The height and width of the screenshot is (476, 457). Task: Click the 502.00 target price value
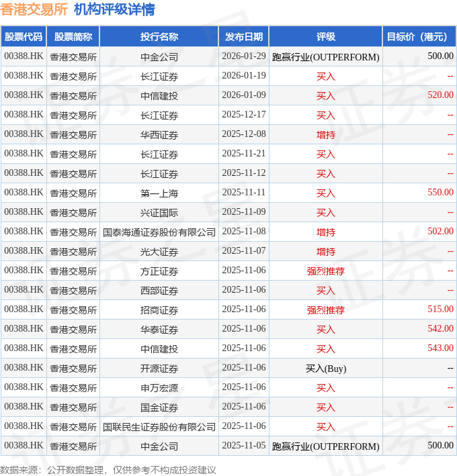tap(440, 232)
